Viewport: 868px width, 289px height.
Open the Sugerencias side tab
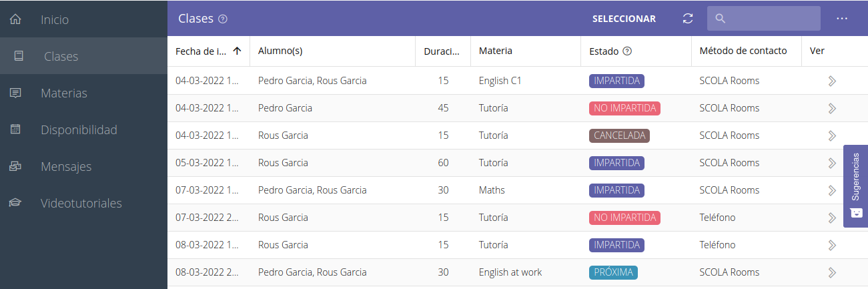coord(855,186)
